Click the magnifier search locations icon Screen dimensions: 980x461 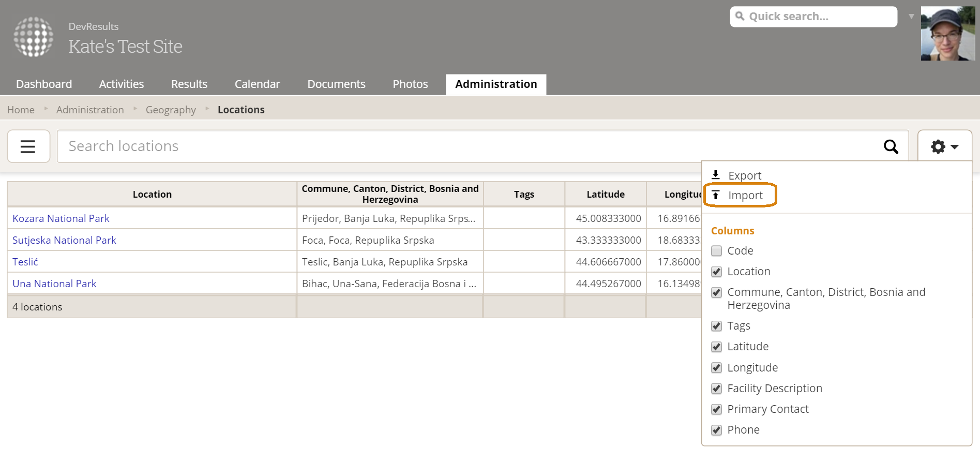pos(891,146)
